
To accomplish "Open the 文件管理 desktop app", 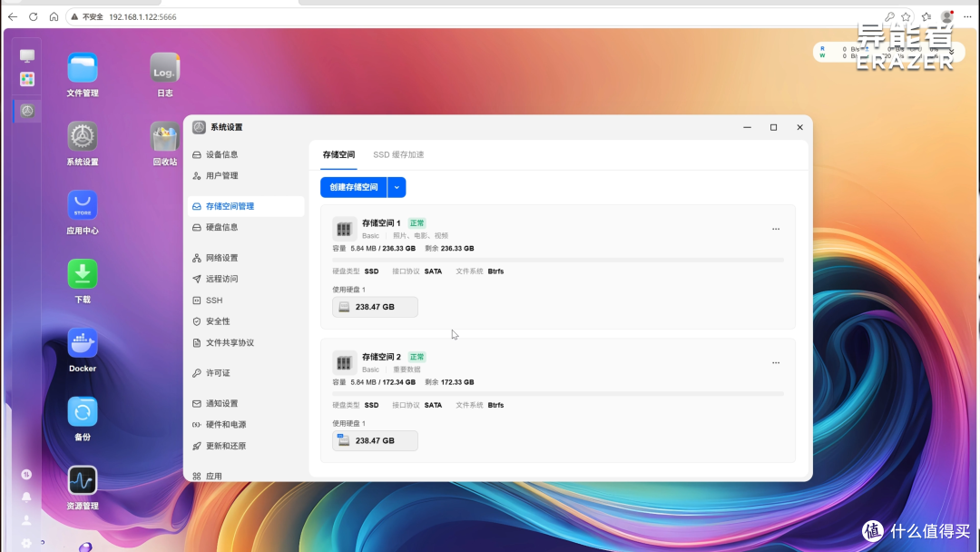I will 83,68.
